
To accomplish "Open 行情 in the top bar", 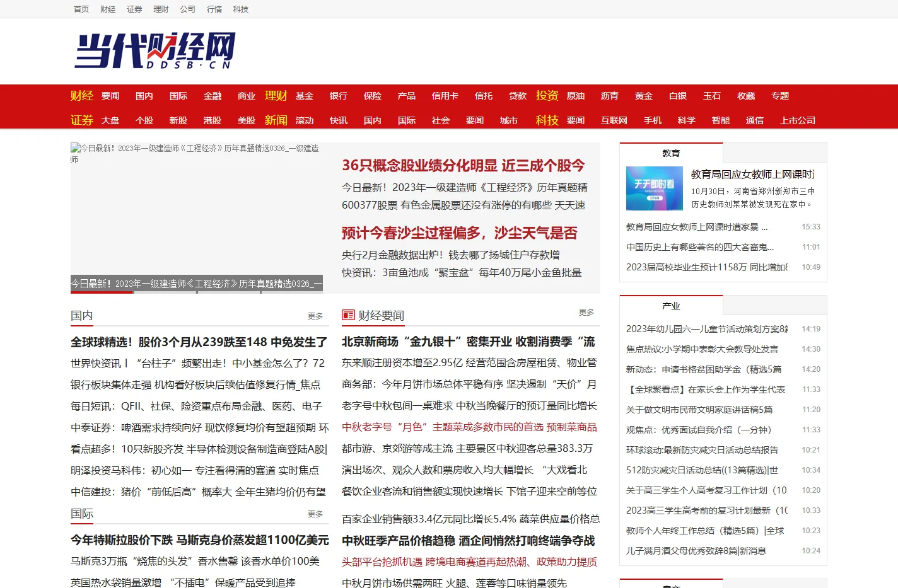I will point(214,9).
